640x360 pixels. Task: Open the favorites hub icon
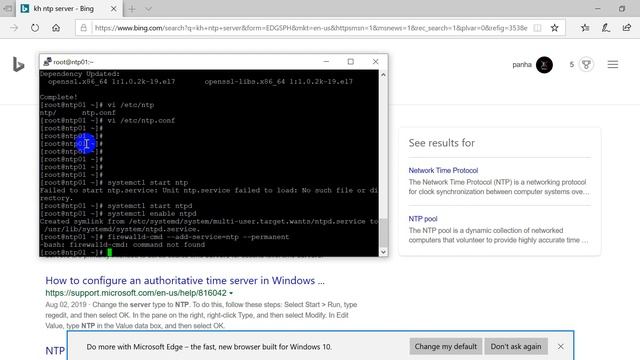coord(585,28)
